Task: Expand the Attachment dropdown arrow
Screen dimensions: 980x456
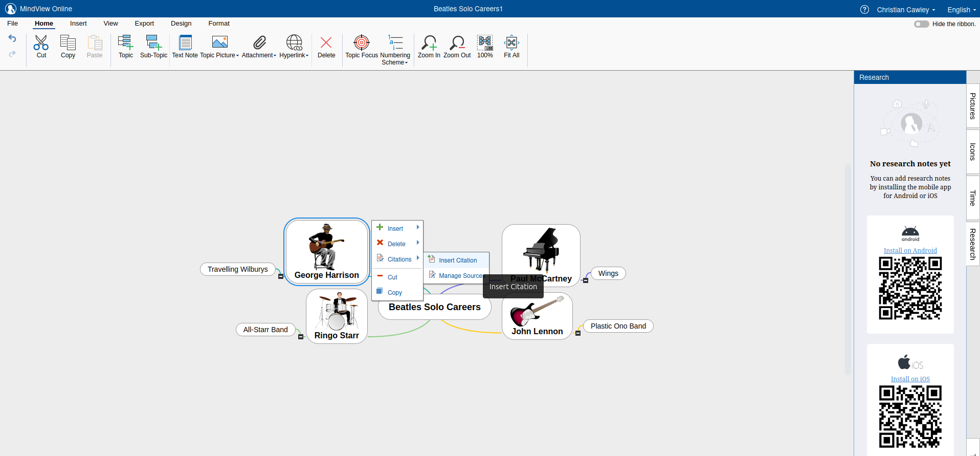Action: click(x=275, y=55)
